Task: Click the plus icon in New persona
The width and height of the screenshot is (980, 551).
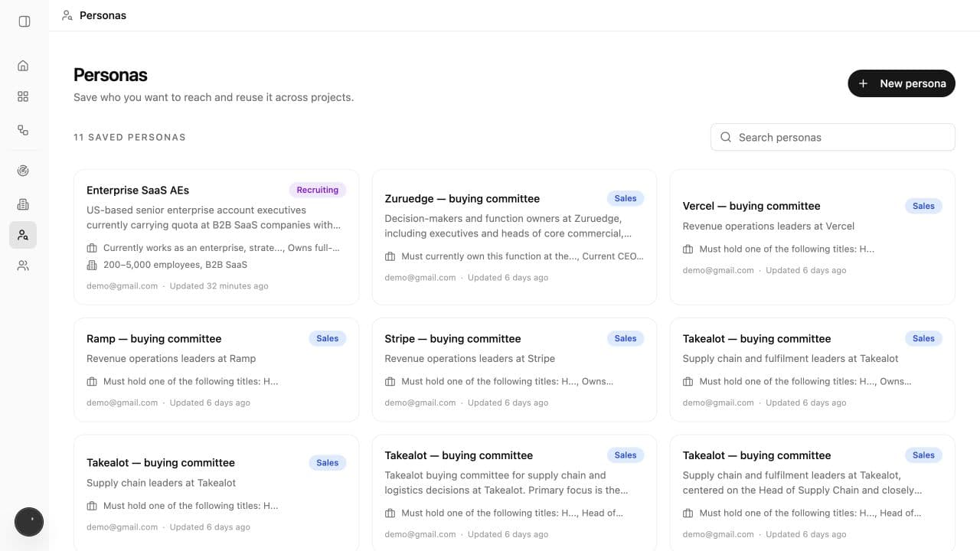Action: 863,83
